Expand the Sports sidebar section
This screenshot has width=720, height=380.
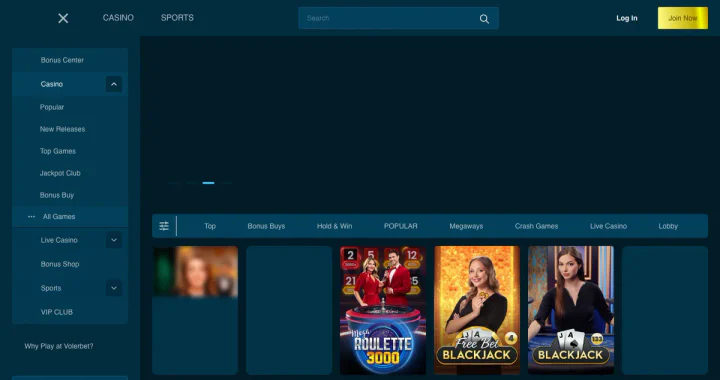[114, 288]
